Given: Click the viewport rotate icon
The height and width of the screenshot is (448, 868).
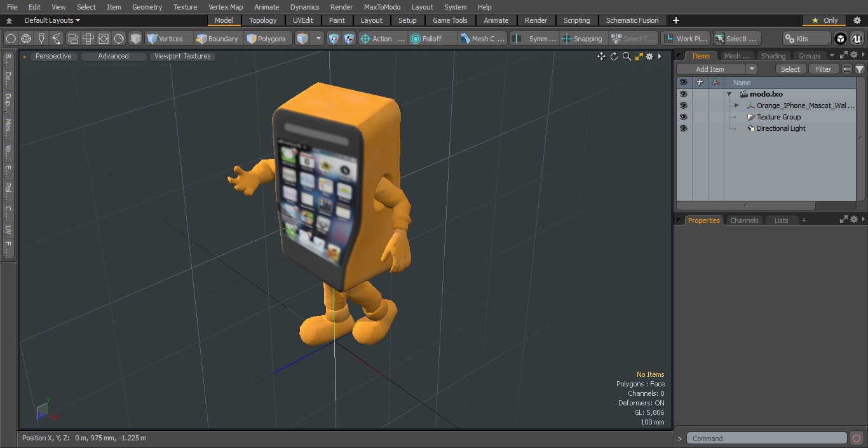Looking at the screenshot, I should tap(614, 57).
